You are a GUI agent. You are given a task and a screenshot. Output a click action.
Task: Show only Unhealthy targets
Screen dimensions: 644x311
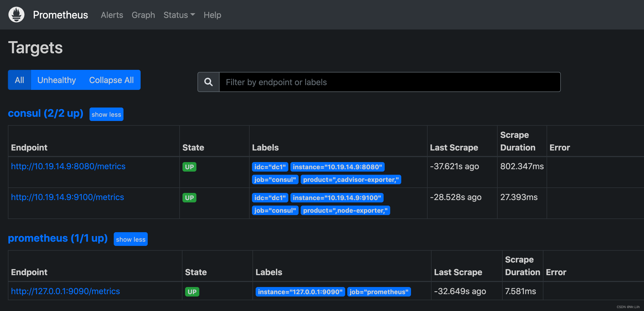57,80
